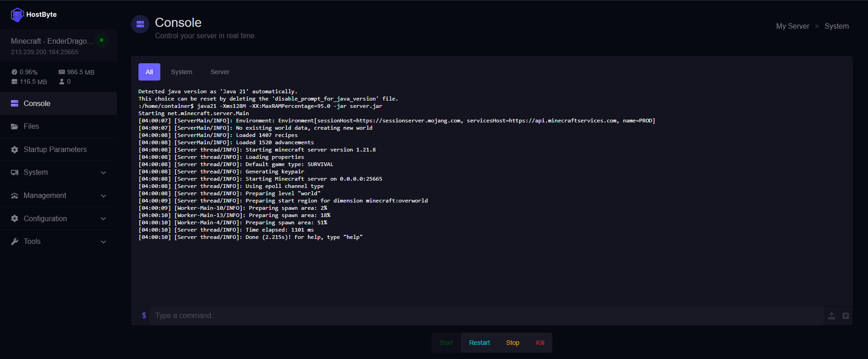Click the Console header server icon
868x359 pixels.
pyautogui.click(x=140, y=24)
